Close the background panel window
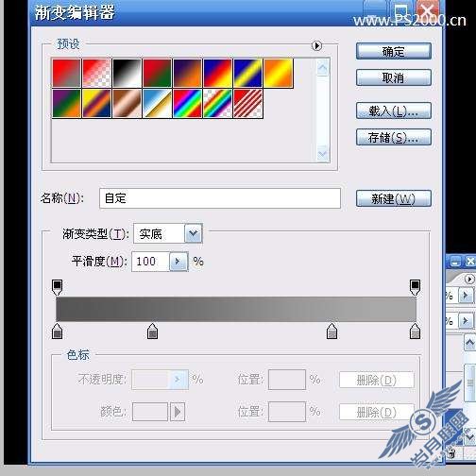 click(470, 262)
